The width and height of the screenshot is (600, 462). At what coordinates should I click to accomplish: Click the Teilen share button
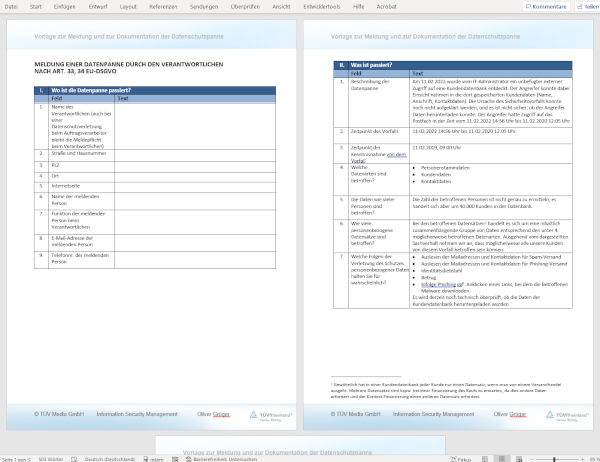[586, 6]
